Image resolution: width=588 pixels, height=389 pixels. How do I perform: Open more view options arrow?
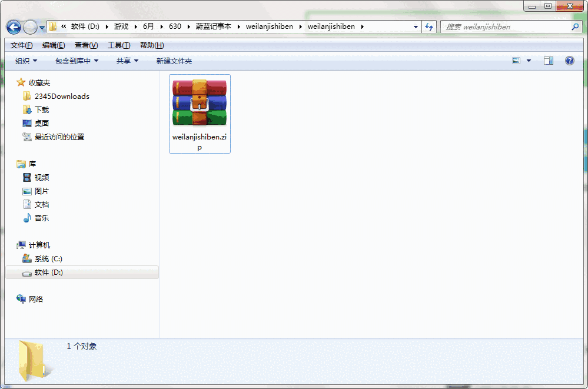[529, 61]
